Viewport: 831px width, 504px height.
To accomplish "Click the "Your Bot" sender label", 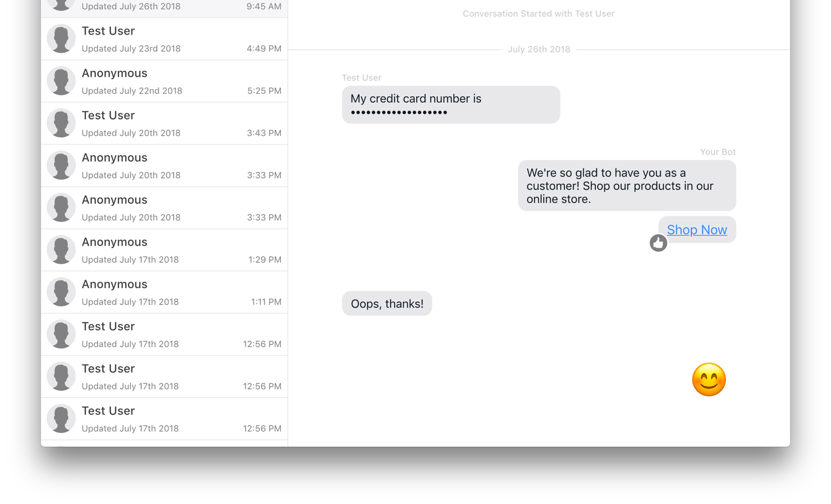I will click(717, 152).
